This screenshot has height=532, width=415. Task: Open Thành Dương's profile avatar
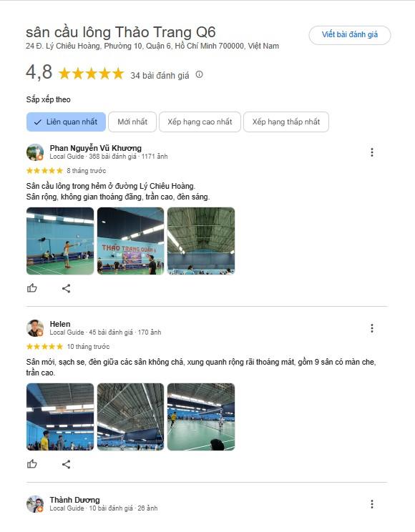tap(35, 504)
